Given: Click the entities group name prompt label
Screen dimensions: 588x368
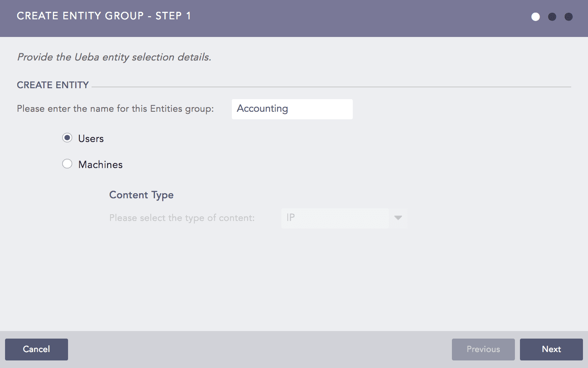Looking at the screenshot, I should pyautogui.click(x=115, y=108).
